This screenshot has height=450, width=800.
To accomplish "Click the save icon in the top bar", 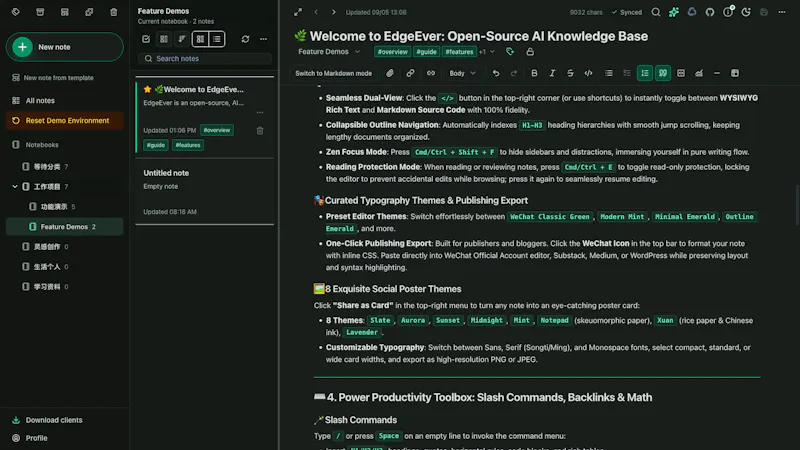I will 764,12.
